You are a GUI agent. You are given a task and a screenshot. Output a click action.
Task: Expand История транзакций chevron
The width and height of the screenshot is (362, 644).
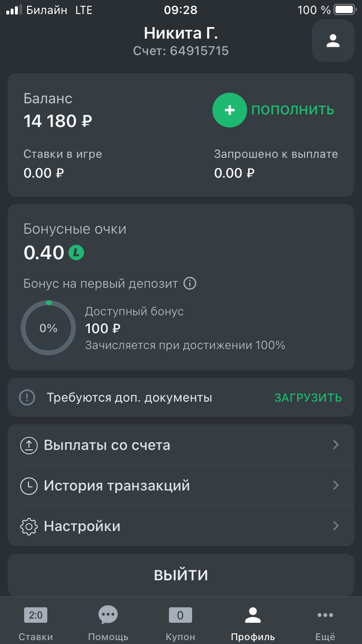(x=336, y=486)
